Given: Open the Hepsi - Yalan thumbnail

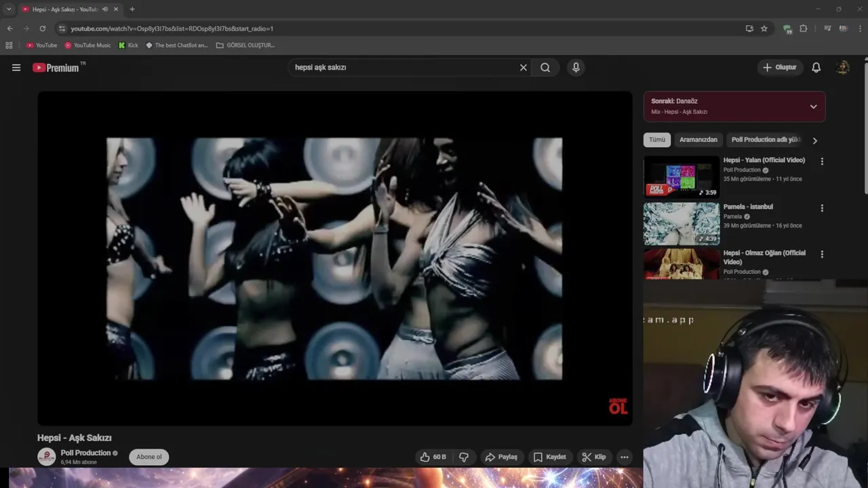Looking at the screenshot, I should pyautogui.click(x=682, y=177).
